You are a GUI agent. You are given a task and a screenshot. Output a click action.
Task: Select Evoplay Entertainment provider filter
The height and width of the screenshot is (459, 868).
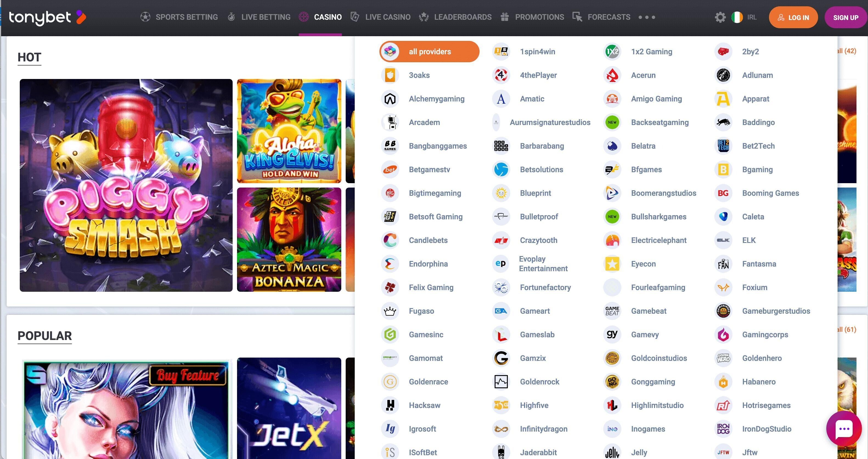pos(543,264)
